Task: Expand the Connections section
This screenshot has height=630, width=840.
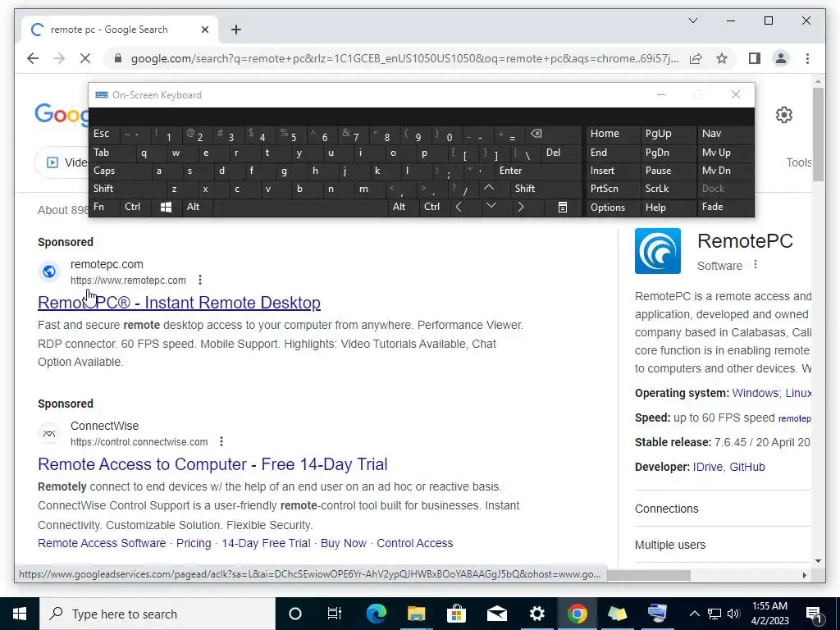Action: tap(723, 509)
